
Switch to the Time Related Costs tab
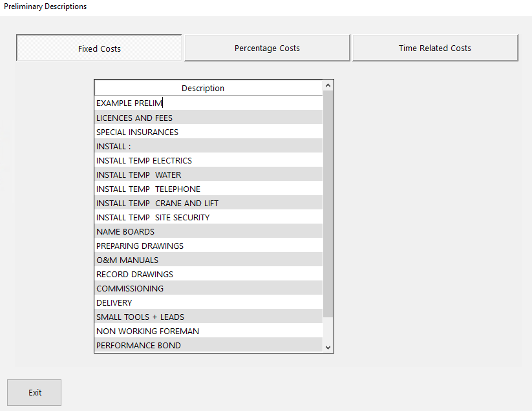click(434, 48)
